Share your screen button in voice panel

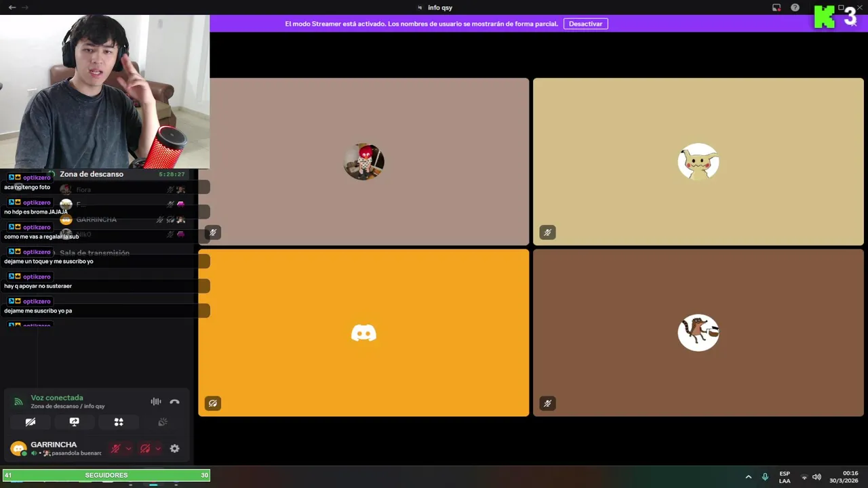pos(75,422)
